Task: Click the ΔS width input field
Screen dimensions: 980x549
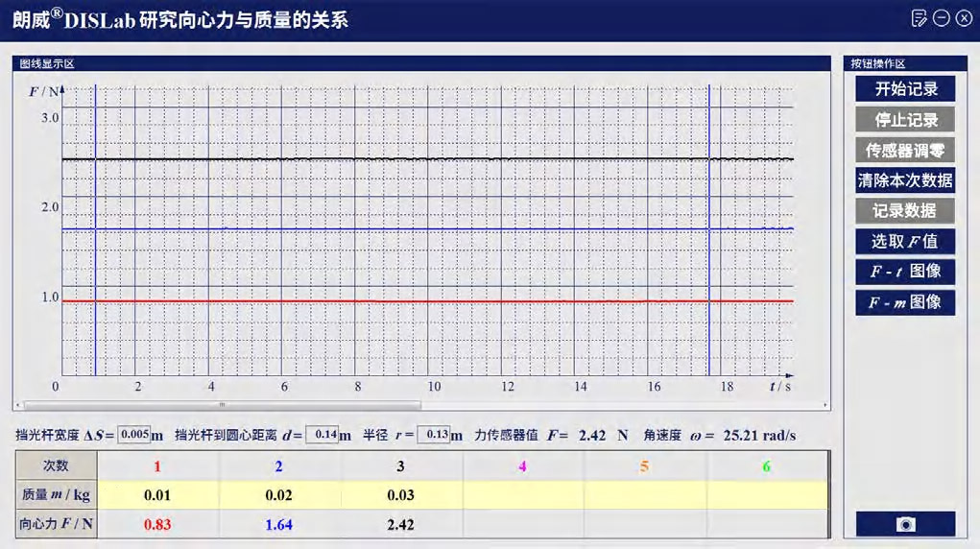Action: [133, 435]
